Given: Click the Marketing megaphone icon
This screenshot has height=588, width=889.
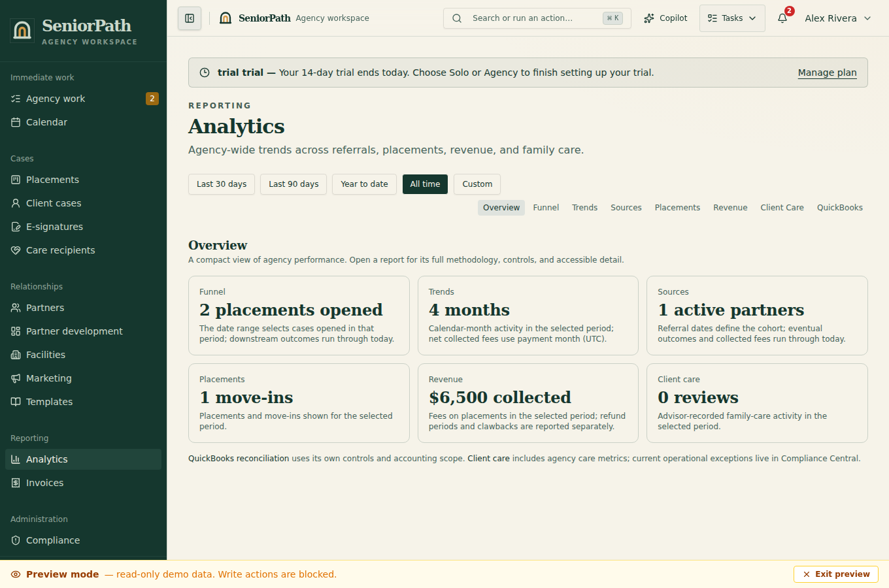Looking at the screenshot, I should click(x=16, y=378).
